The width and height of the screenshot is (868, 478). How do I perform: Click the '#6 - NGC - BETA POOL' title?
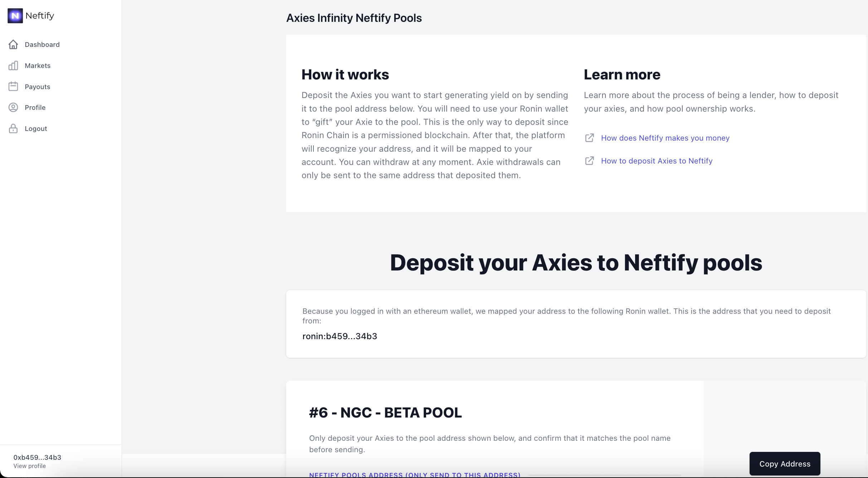tap(385, 413)
